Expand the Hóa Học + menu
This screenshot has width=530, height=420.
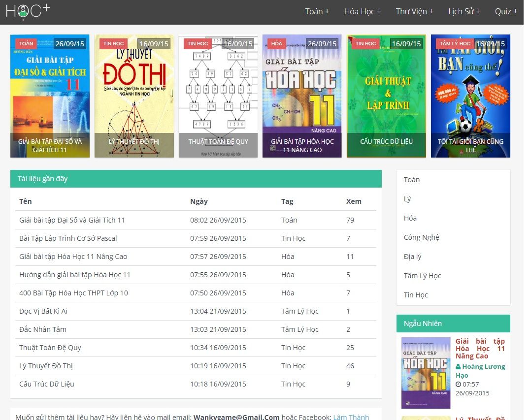[362, 11]
